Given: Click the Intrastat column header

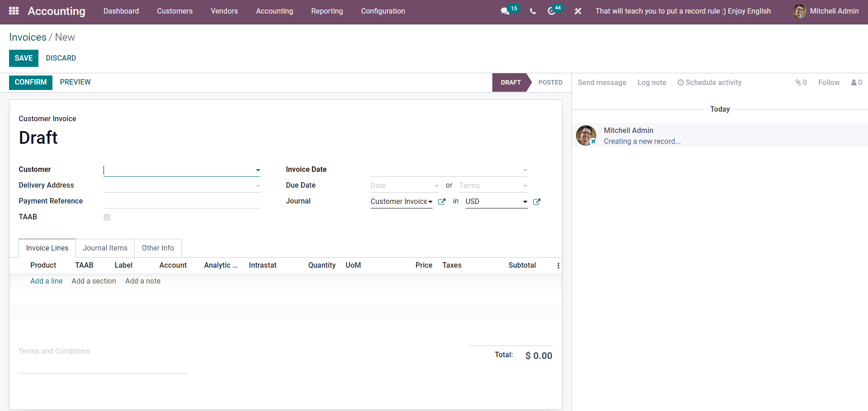Looking at the screenshot, I should [x=263, y=265].
